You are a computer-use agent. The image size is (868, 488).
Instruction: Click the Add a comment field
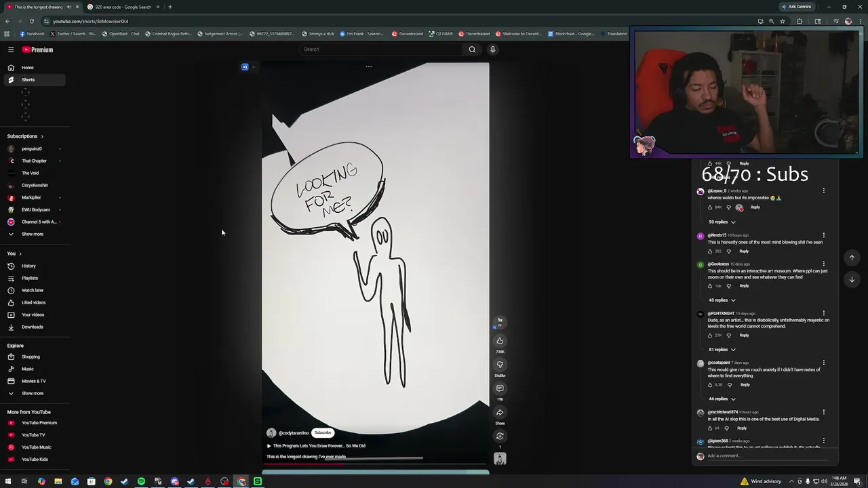(x=766, y=456)
